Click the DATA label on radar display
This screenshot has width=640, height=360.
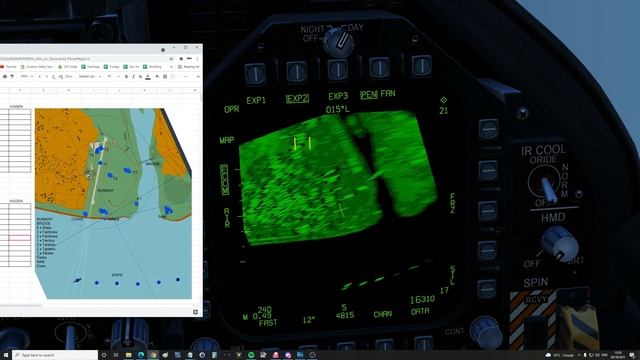click(420, 311)
